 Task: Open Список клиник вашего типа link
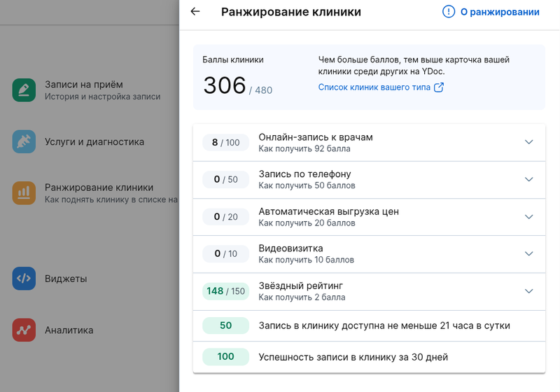[374, 87]
